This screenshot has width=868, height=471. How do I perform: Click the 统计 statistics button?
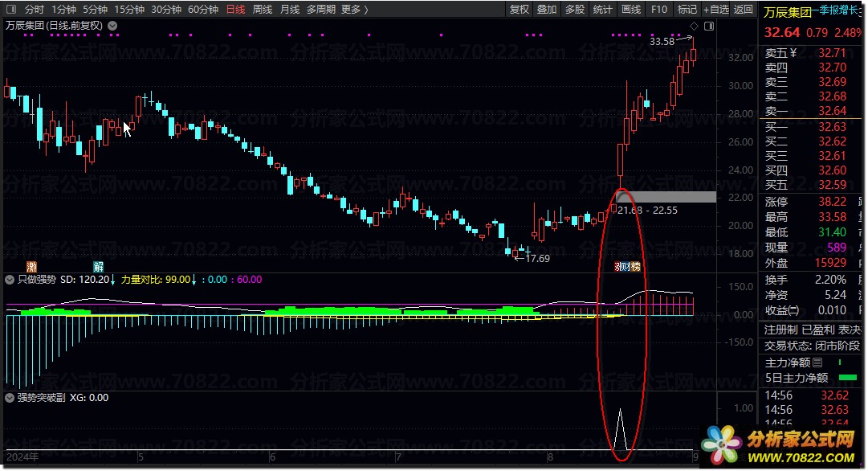coord(602,10)
